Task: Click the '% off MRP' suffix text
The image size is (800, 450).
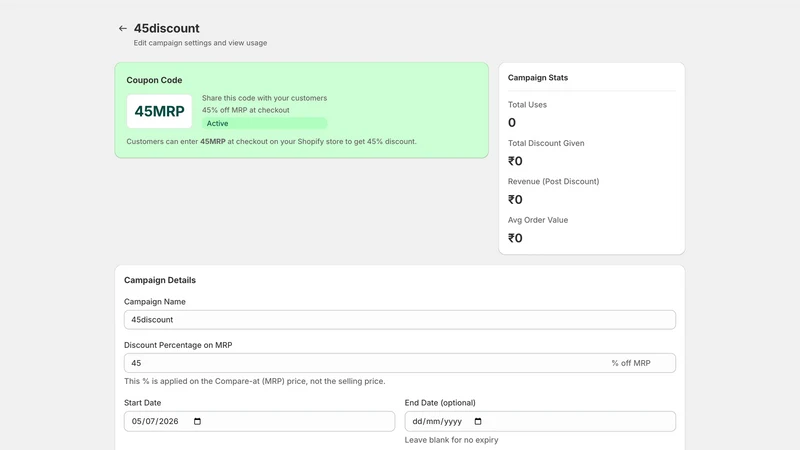Action: 631,363
